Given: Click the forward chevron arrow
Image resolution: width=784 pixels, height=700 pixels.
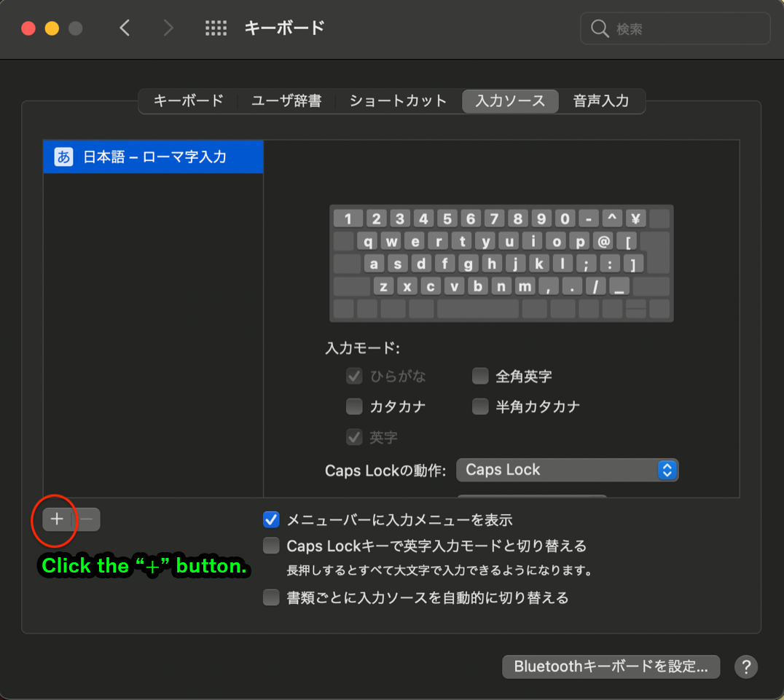Looking at the screenshot, I should (x=168, y=28).
